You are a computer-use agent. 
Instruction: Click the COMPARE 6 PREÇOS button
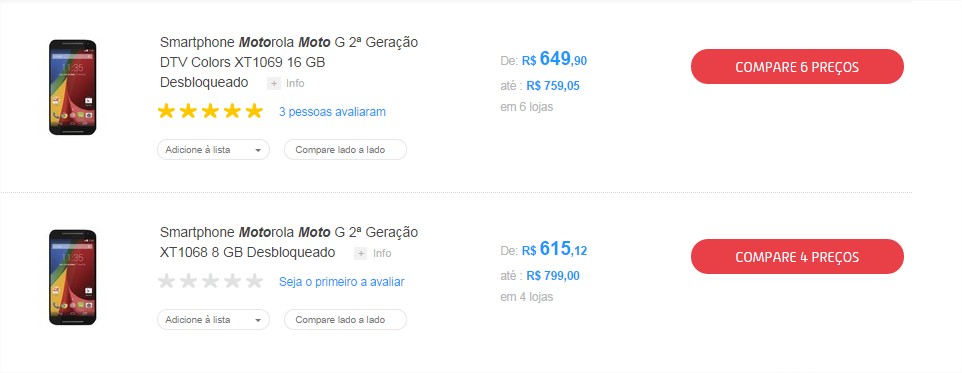797,67
